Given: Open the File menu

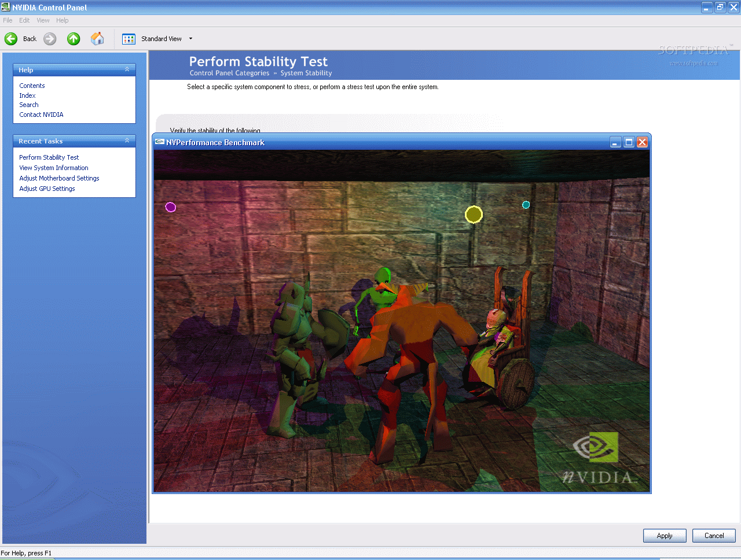Looking at the screenshot, I should (8, 20).
